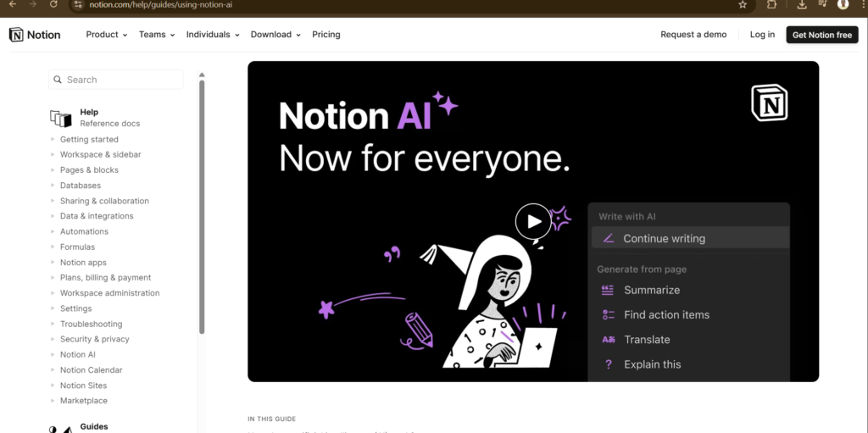Play the Notion AI video
The width and height of the screenshot is (868, 433).
point(534,221)
